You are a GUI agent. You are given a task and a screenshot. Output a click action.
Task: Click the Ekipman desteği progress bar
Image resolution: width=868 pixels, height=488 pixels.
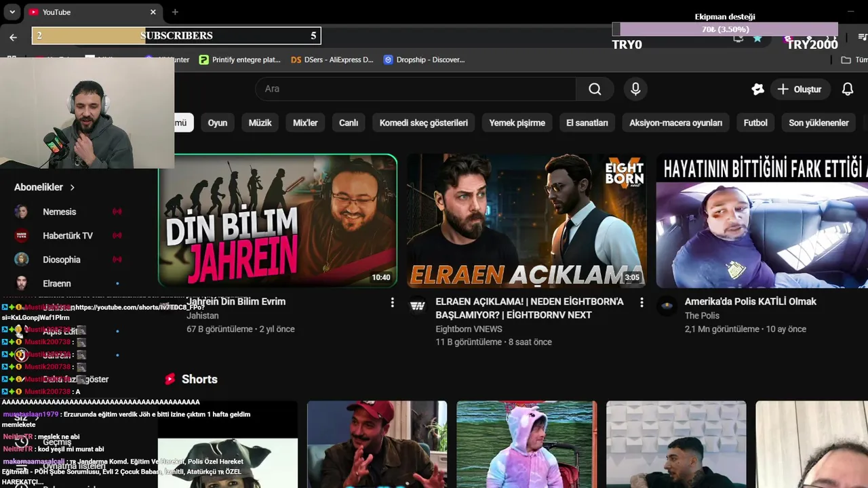[725, 29]
